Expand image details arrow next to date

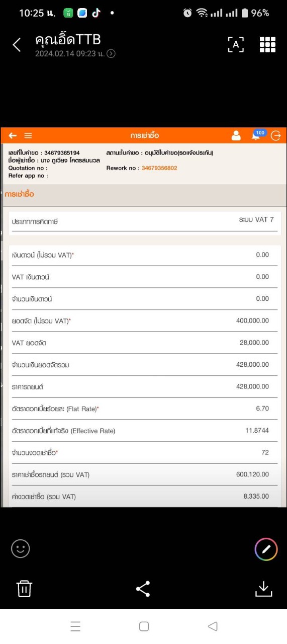click(111, 54)
